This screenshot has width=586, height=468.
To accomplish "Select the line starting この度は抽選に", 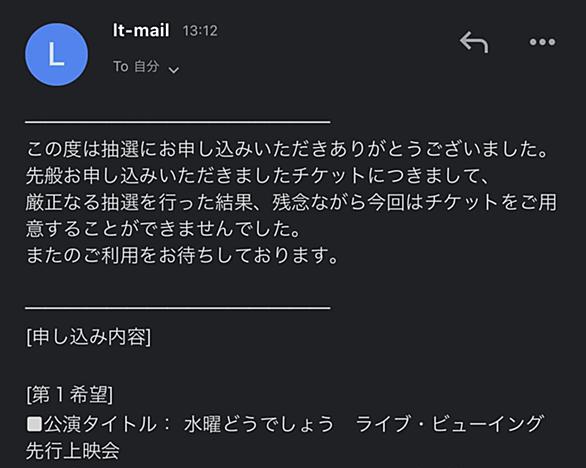I will pos(287,149).
